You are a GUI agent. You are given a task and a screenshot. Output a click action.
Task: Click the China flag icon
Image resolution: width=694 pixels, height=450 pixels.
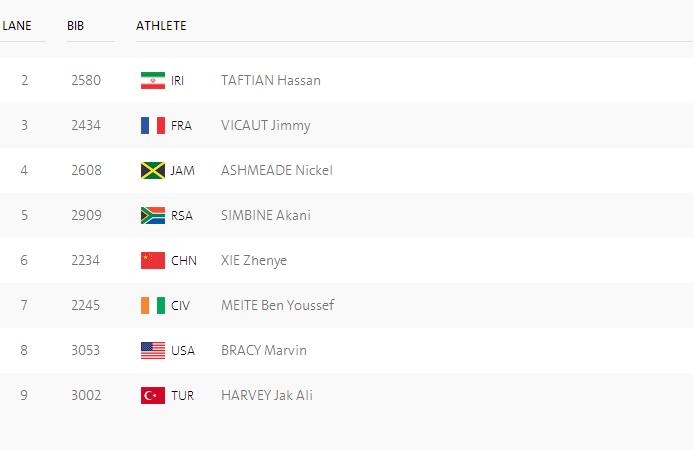(153, 261)
